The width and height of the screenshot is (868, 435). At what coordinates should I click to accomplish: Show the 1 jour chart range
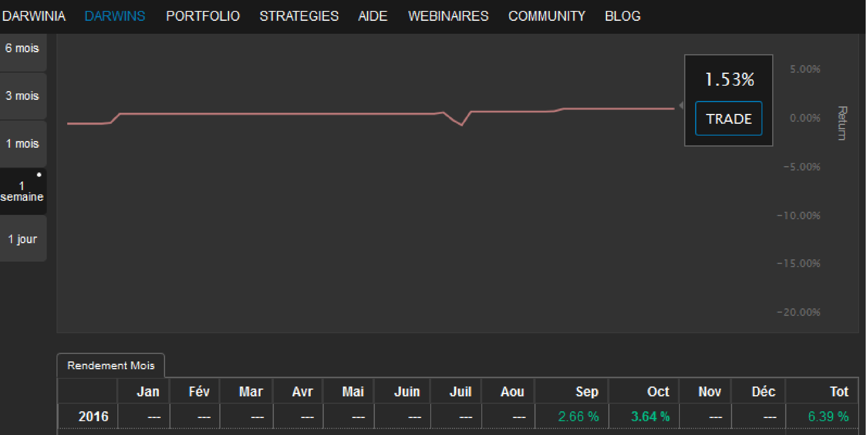(22, 239)
